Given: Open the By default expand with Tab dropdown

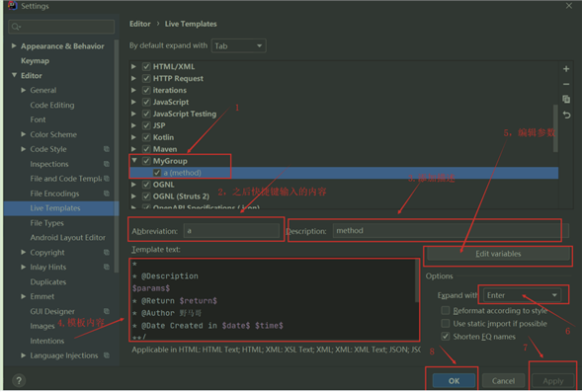Looking at the screenshot, I should [239, 46].
